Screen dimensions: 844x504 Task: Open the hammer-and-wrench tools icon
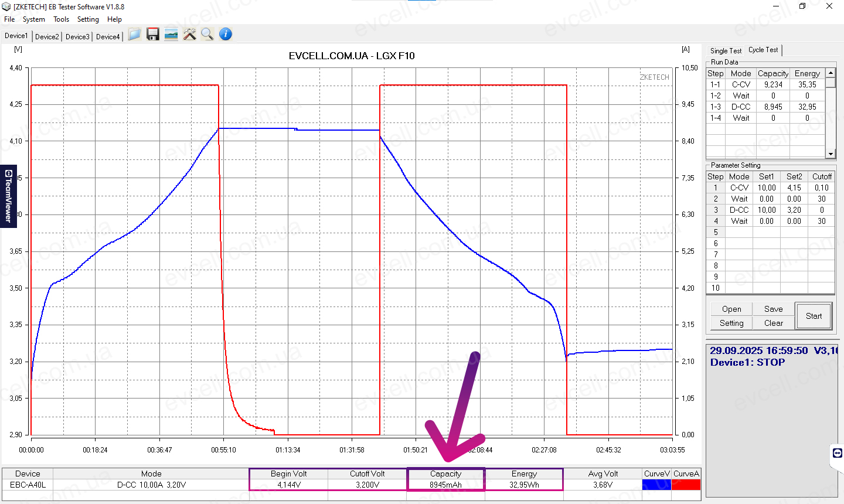click(x=189, y=34)
